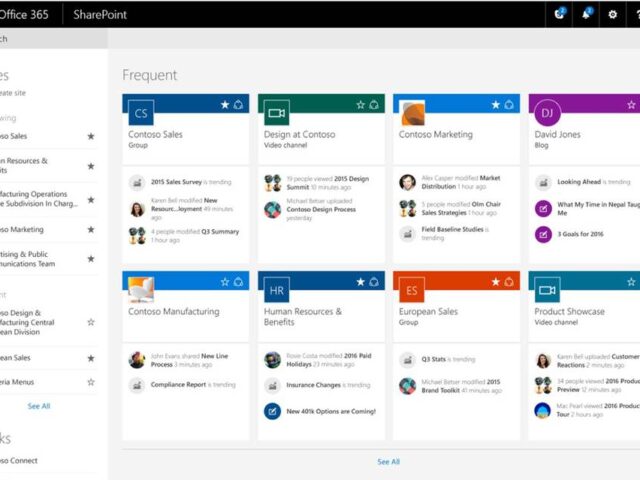Viewport: 640px width, 480px height.
Task: Open the Design at Contoso title link
Action: [299, 134]
